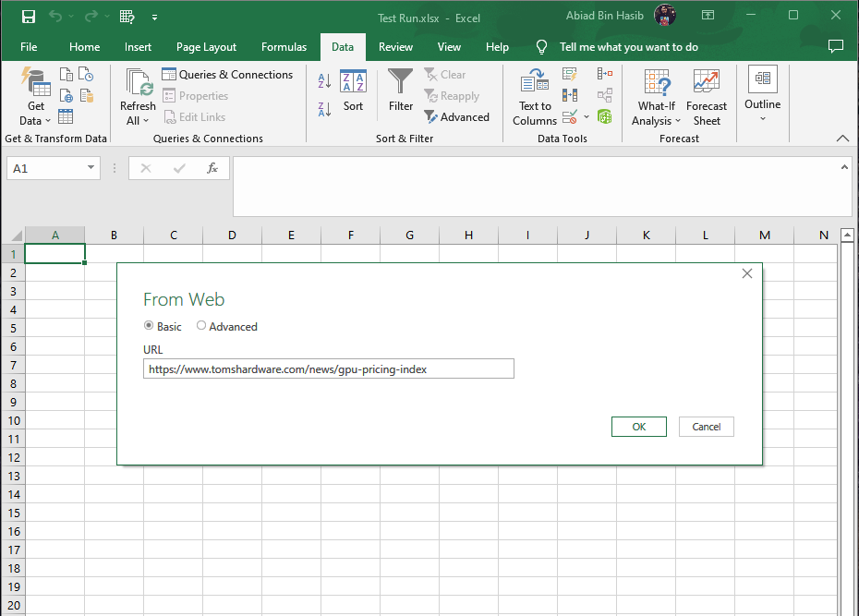Open Manage Data Model icon
859x616 pixels.
pos(605,116)
